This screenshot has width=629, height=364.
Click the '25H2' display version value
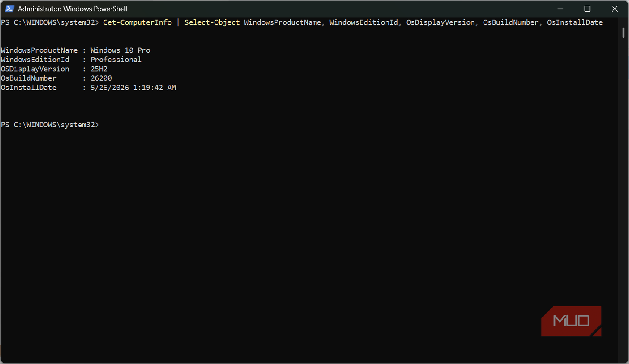point(99,69)
